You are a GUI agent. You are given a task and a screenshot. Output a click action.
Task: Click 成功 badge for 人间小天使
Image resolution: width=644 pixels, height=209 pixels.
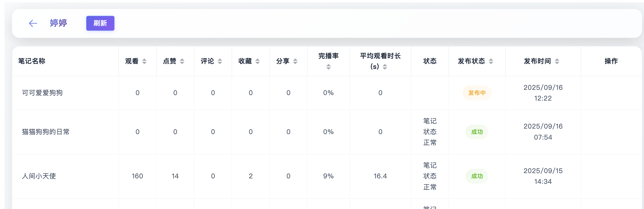[x=477, y=176]
